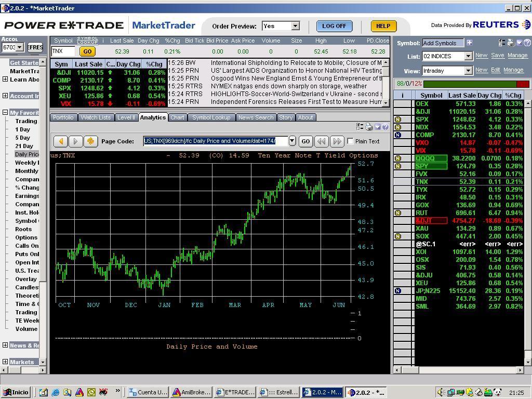The width and height of the screenshot is (532, 399).
Task: Expand the News & Research section
Action: click(5, 345)
